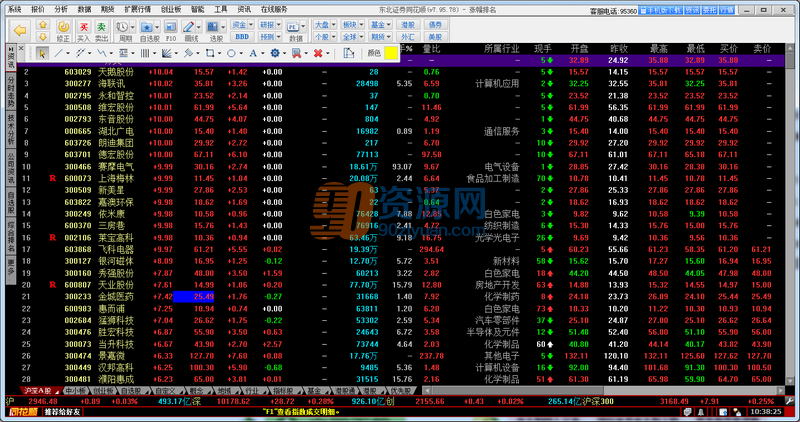Click the 美股 button
The width and height of the screenshot is (800, 422).
click(435, 37)
